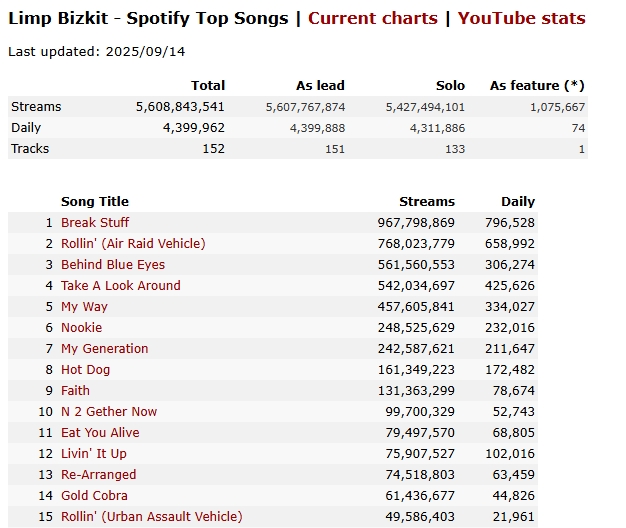Select the Eat You Alive link
626x528 pixels.
100,432
